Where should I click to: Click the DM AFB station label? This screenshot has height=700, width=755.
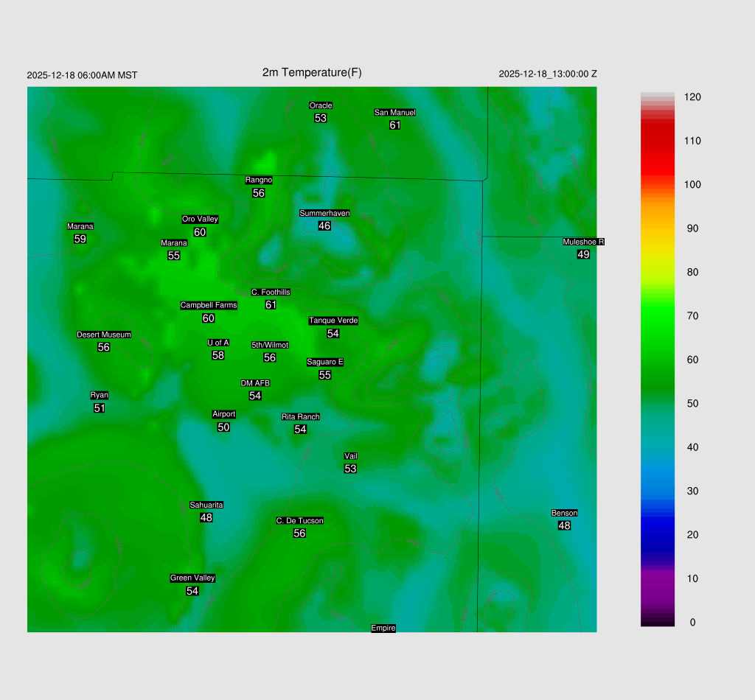coord(255,383)
